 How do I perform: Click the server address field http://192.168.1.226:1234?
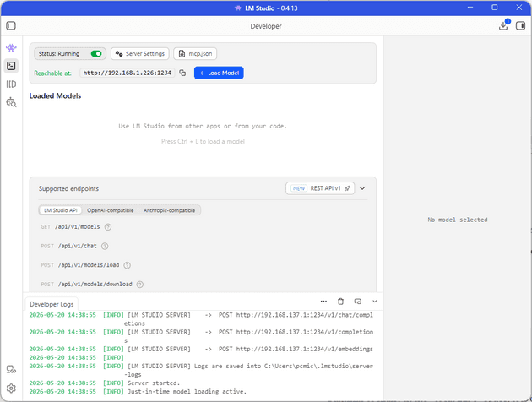coord(128,73)
